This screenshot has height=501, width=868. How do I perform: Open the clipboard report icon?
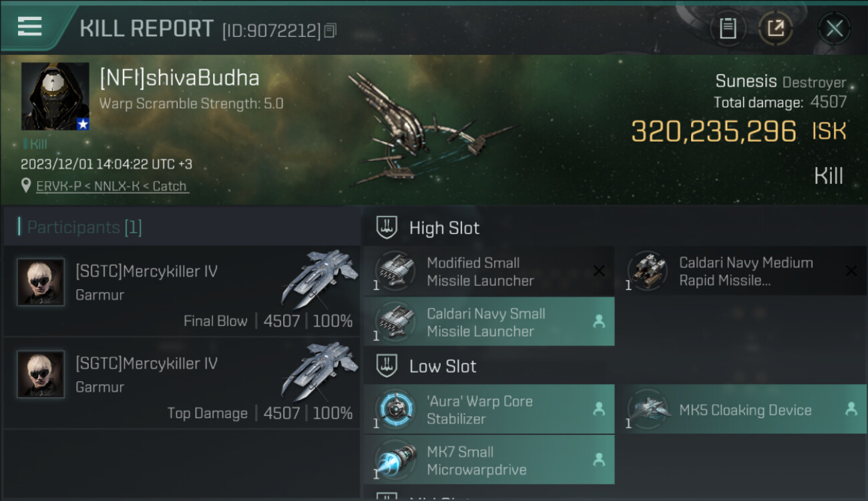(x=728, y=29)
